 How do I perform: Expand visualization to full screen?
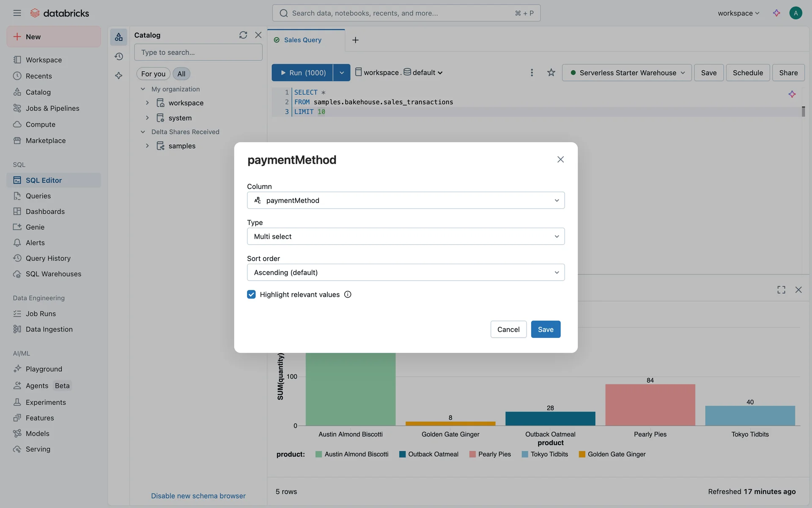(781, 290)
